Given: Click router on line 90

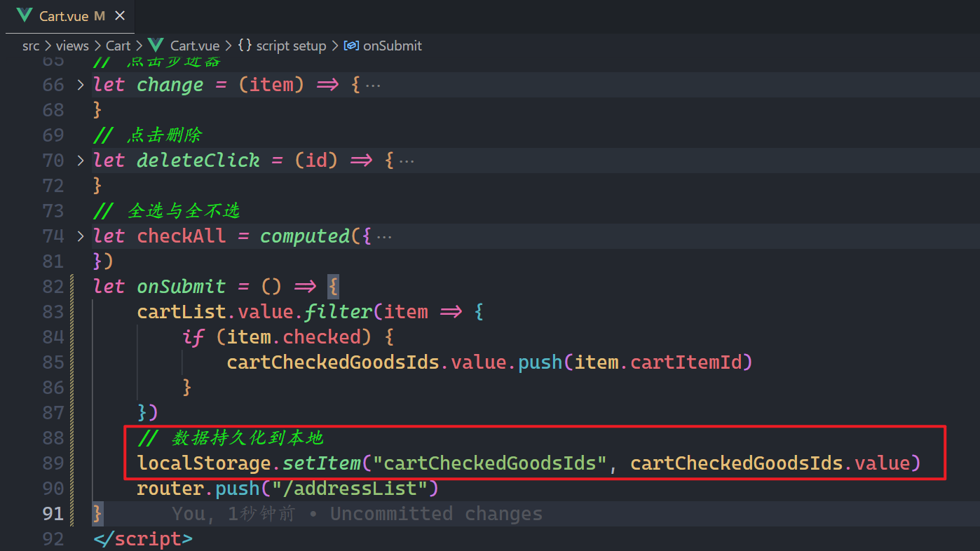Looking at the screenshot, I should [170, 489].
